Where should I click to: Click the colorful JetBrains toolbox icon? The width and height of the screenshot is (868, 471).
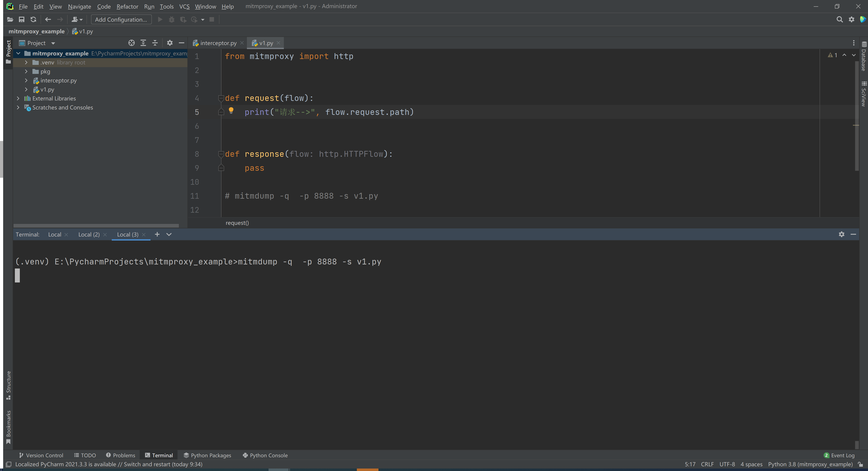pyautogui.click(x=863, y=20)
